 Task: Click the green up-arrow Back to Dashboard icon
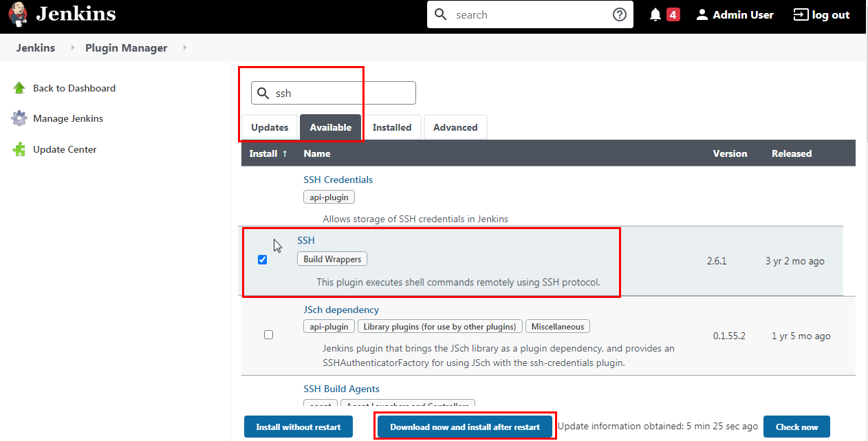click(x=19, y=88)
